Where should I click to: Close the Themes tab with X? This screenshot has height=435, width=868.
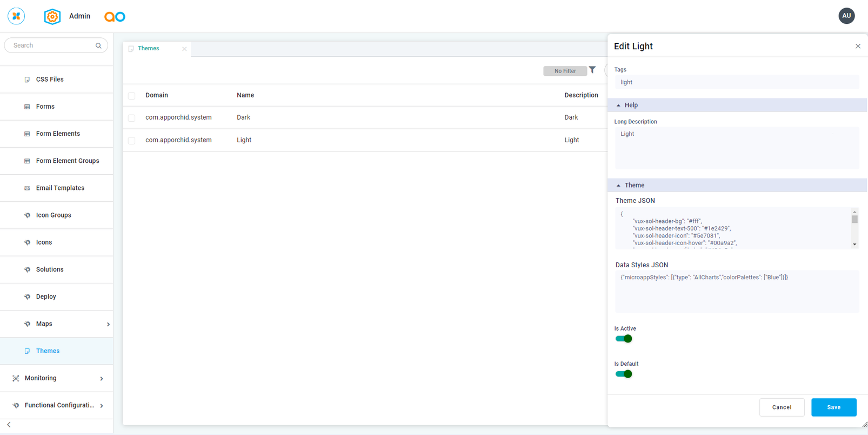(x=184, y=49)
